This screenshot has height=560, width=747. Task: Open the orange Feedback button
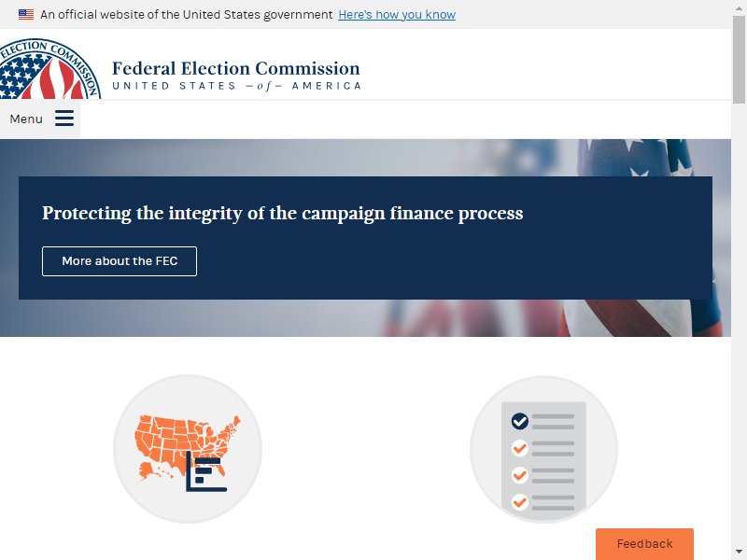[644, 544]
